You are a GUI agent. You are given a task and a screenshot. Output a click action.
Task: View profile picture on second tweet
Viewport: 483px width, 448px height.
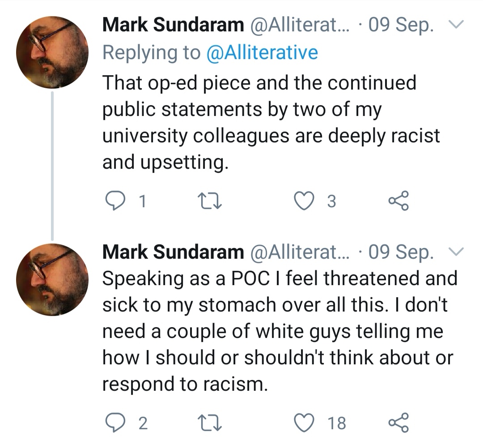52,279
